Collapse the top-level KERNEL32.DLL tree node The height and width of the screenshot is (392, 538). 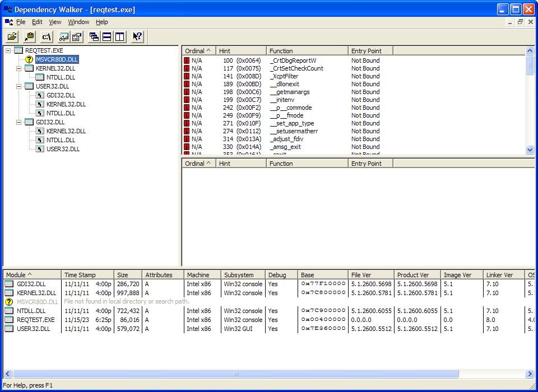pyautogui.click(x=18, y=68)
